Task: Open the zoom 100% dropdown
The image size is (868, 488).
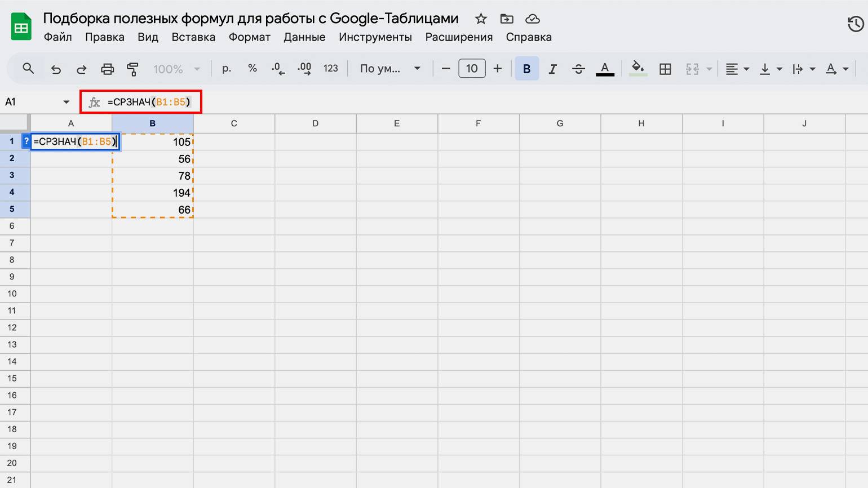Action: click(176, 69)
